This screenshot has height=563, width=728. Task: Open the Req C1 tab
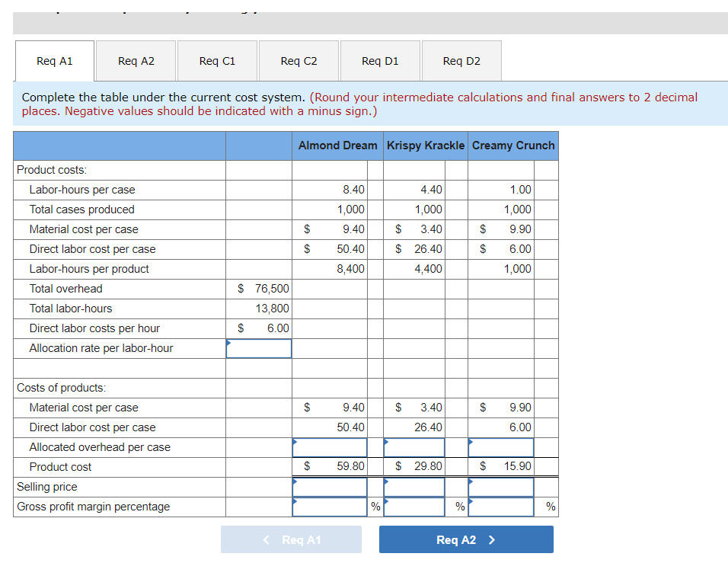point(217,61)
